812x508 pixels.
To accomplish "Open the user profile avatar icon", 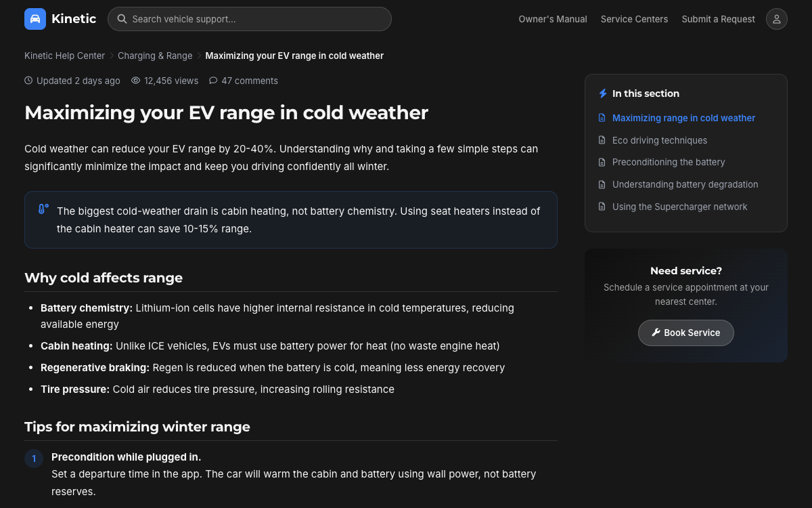I will click(x=777, y=19).
